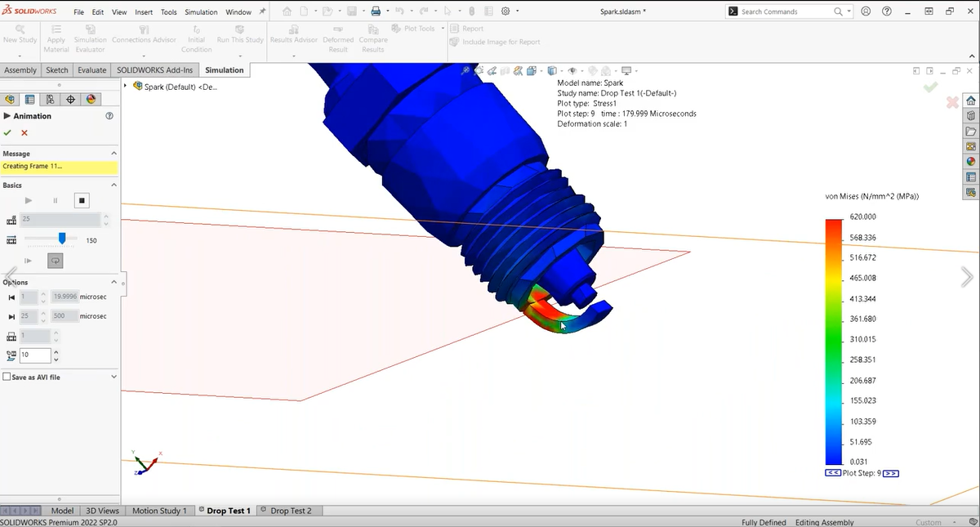Go to previous plot step arrows
Screen dimensions: 980x527
[x=833, y=474]
